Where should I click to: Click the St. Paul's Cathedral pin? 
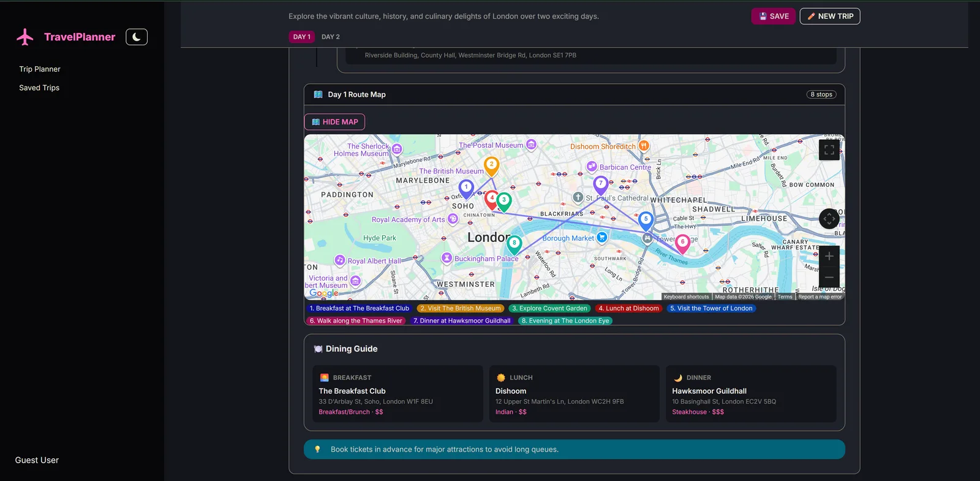[578, 197]
